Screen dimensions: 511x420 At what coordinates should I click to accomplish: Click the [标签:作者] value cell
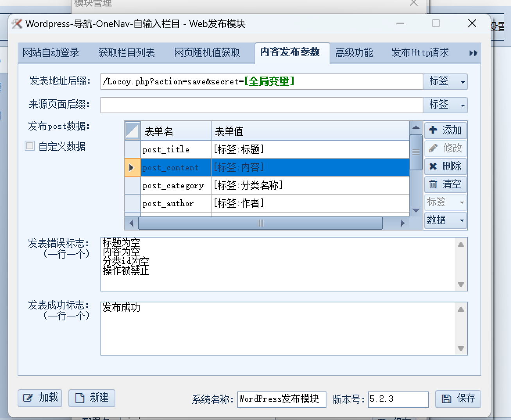tap(310, 203)
